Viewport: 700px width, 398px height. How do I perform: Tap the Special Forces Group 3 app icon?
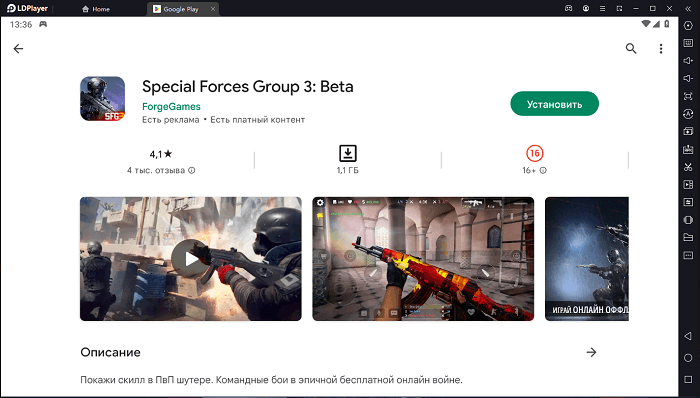pyautogui.click(x=102, y=99)
